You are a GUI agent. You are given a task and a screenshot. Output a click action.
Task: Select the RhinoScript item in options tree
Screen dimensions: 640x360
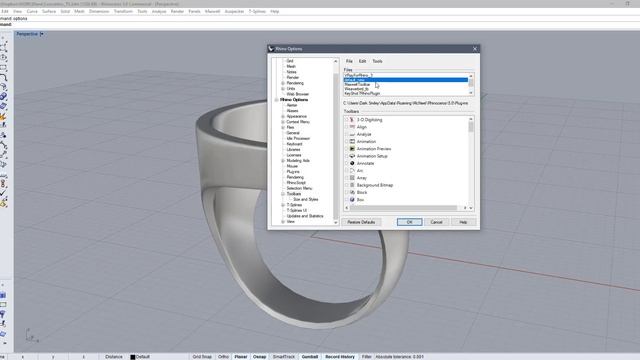point(296,183)
